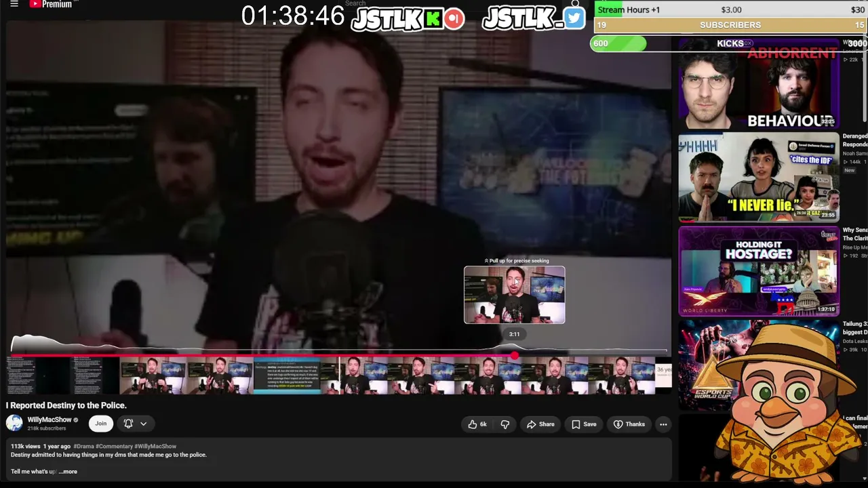Click the '218k subscribers' count text

pyautogui.click(x=47, y=428)
